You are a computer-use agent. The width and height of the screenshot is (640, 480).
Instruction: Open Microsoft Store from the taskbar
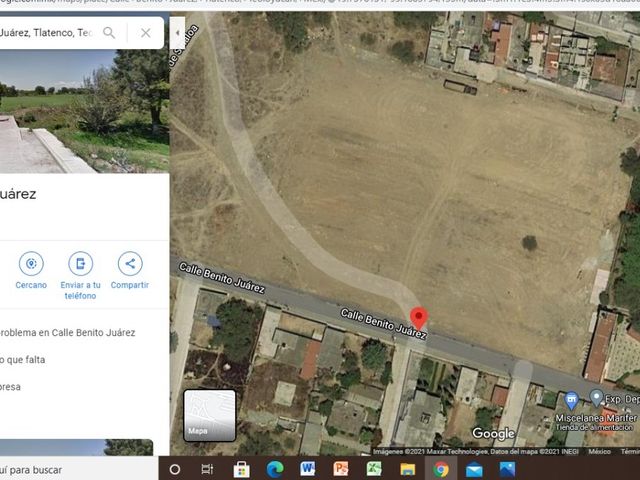tap(242, 469)
